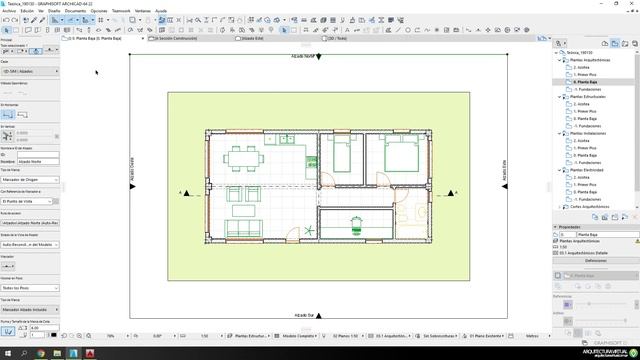The width and height of the screenshot is (640, 360).
Task: Select the Label tool
Action: [x=357, y=30]
